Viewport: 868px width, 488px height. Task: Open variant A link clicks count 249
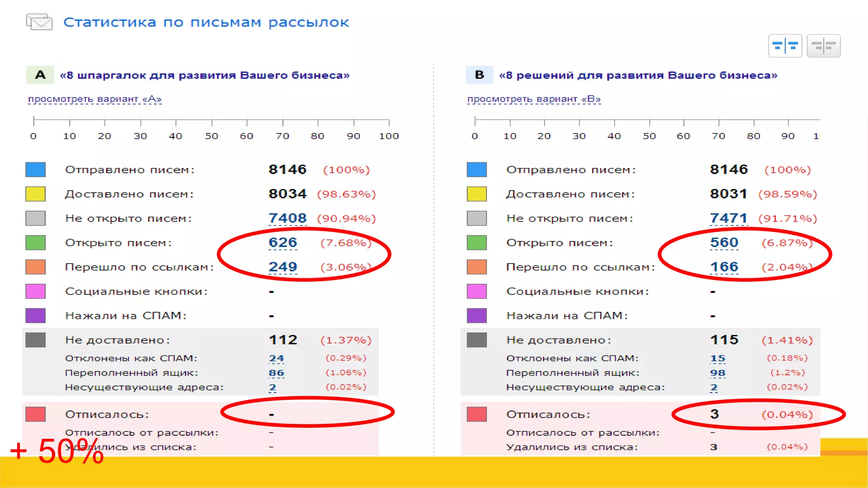283,267
